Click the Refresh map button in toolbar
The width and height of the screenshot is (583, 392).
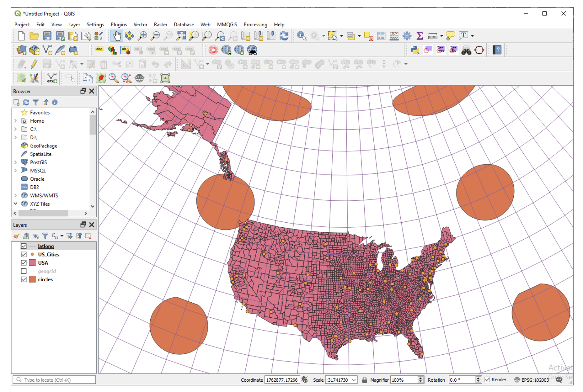[x=284, y=36]
